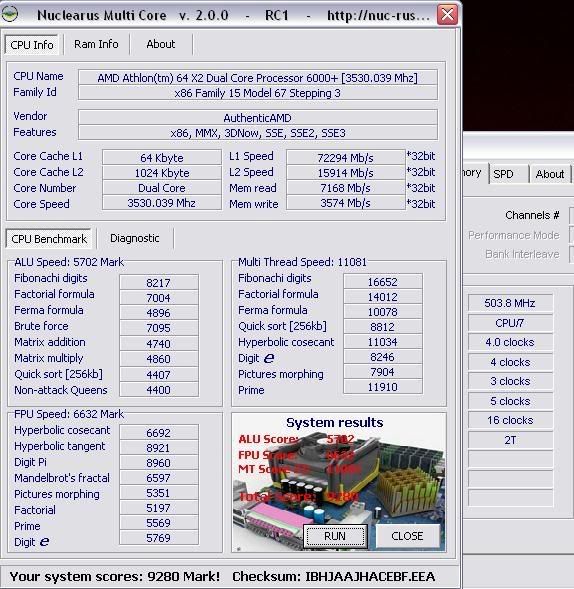The image size is (574, 589).
Task: Open the About tab in the background window
Action: click(x=550, y=174)
